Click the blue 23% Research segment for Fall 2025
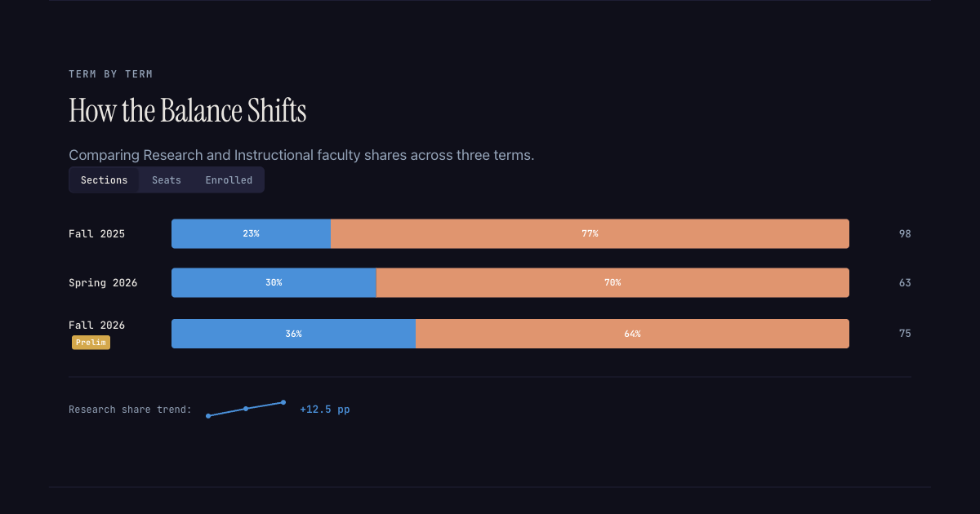The height and width of the screenshot is (514, 980). click(251, 233)
